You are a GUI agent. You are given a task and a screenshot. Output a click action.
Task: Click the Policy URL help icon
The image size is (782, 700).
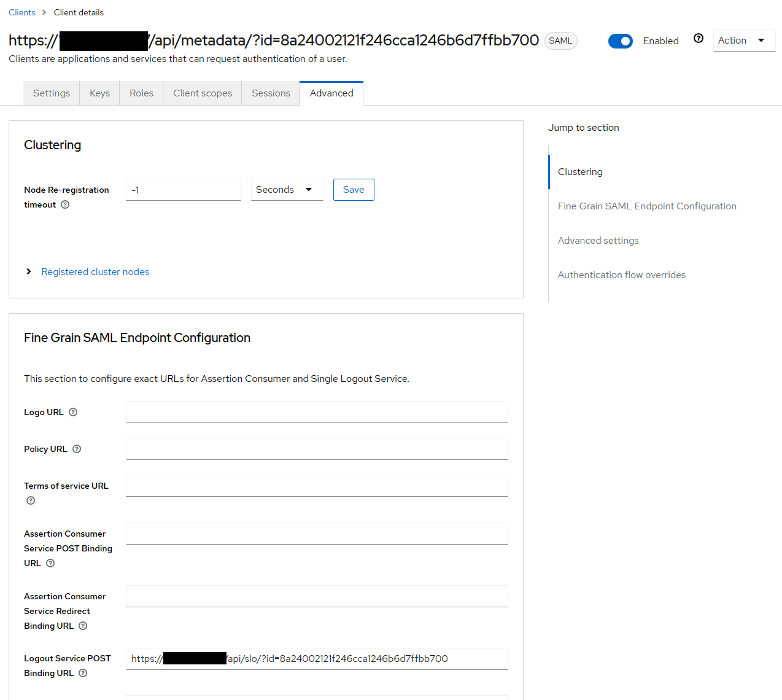tap(77, 449)
